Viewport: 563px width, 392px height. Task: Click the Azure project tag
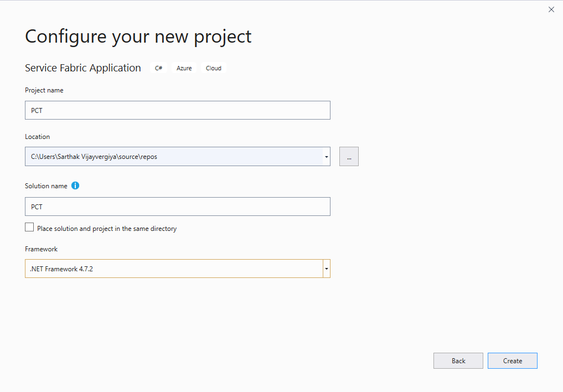pyautogui.click(x=184, y=68)
